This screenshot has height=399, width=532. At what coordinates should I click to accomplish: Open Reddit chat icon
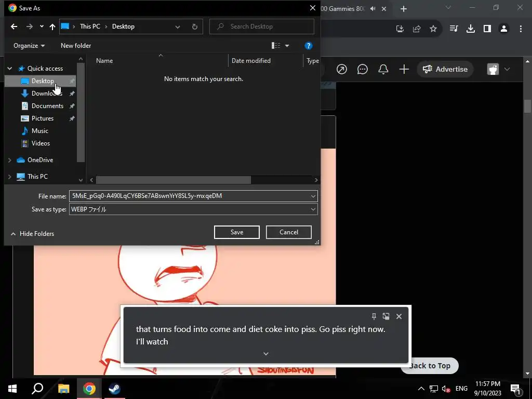(x=362, y=69)
